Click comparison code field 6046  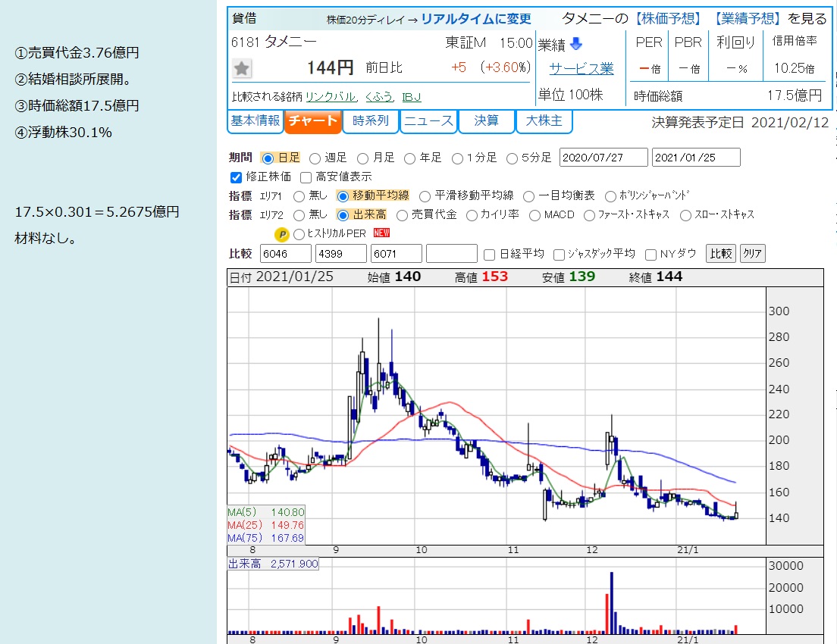click(286, 254)
